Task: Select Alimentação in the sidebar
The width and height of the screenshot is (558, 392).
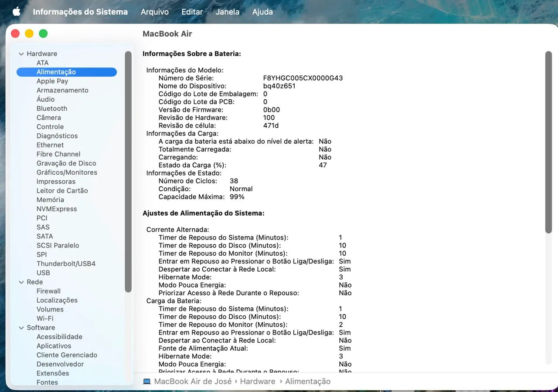Action: pos(67,72)
